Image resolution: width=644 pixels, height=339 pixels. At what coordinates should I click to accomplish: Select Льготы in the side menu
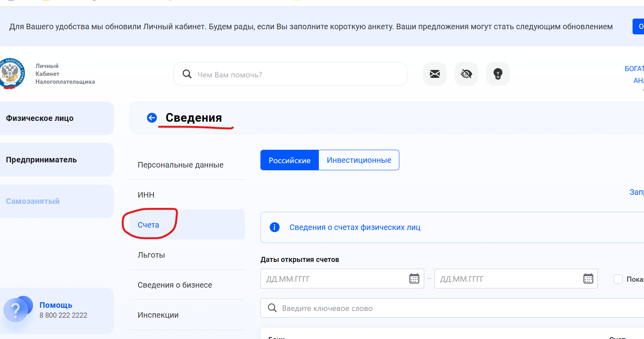[x=151, y=255]
